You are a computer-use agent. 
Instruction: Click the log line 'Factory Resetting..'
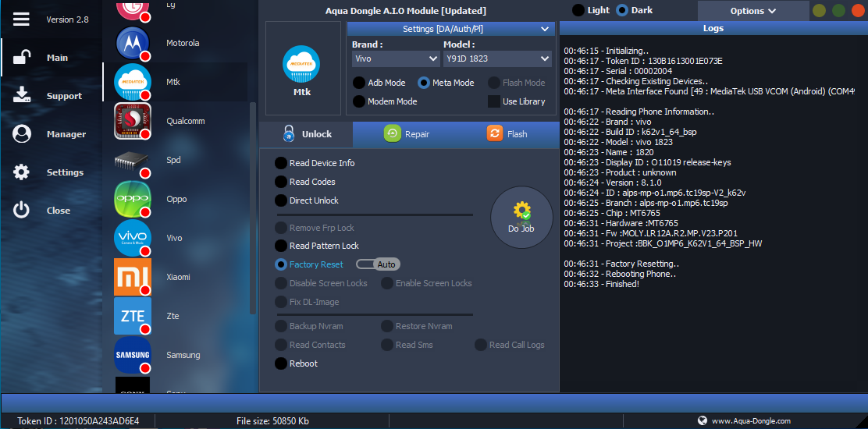pyautogui.click(x=621, y=264)
